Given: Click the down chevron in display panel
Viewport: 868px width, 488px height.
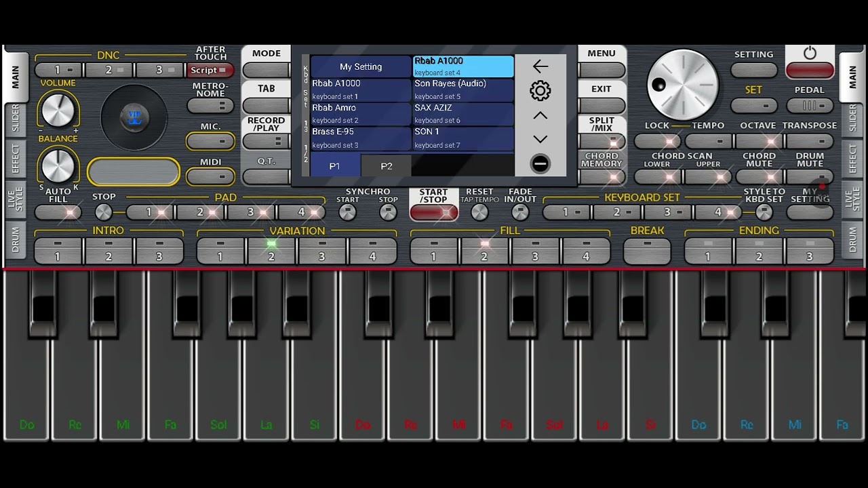Looking at the screenshot, I should coord(540,140).
